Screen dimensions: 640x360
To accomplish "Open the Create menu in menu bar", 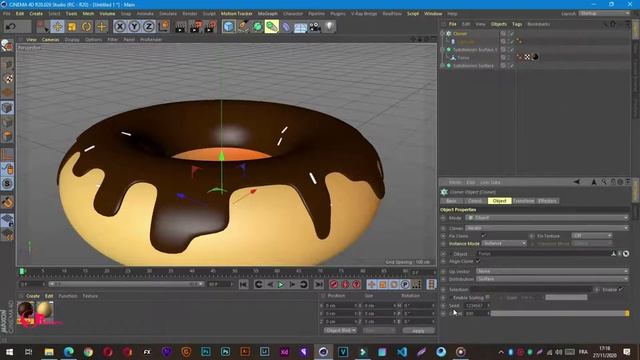I will [36, 13].
